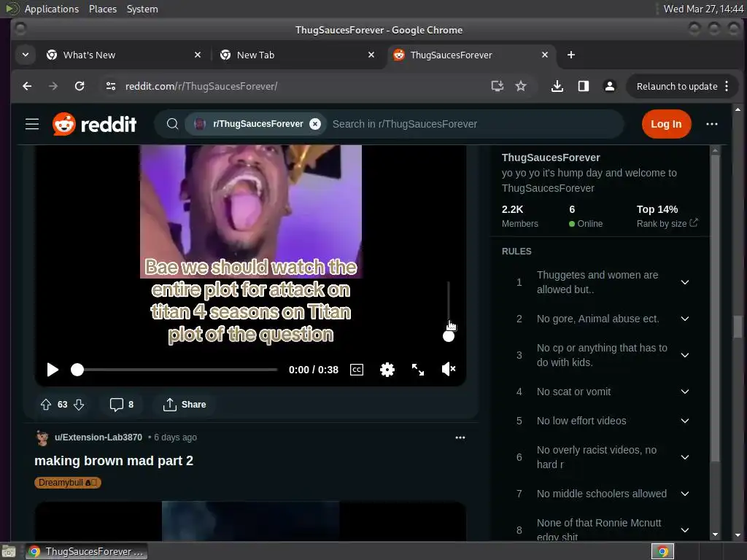Expand rule 2 No gore, Animal abuse
Image resolution: width=747 pixels, height=560 pixels.
(x=684, y=319)
